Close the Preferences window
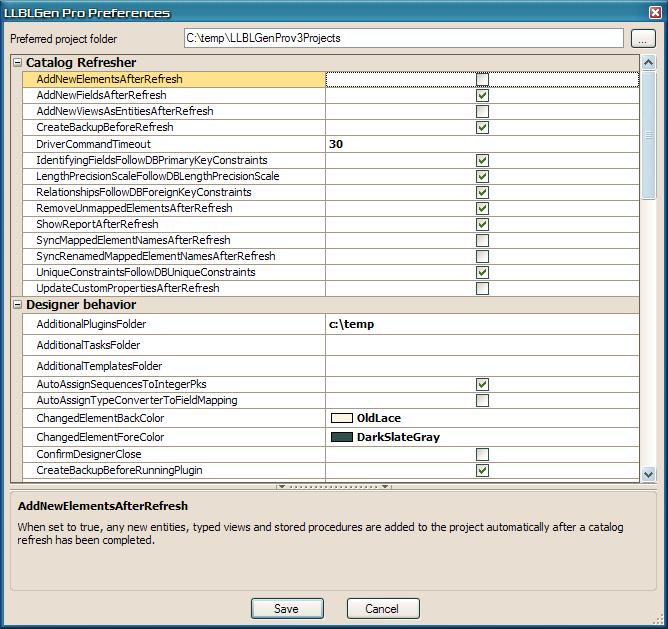This screenshot has height=629, width=668. pos(655,12)
